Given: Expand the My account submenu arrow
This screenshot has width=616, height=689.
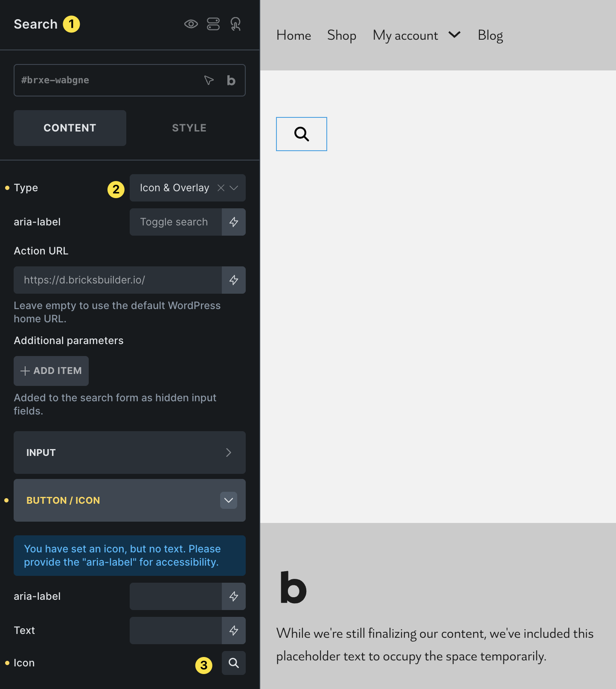Looking at the screenshot, I should pyautogui.click(x=455, y=35).
